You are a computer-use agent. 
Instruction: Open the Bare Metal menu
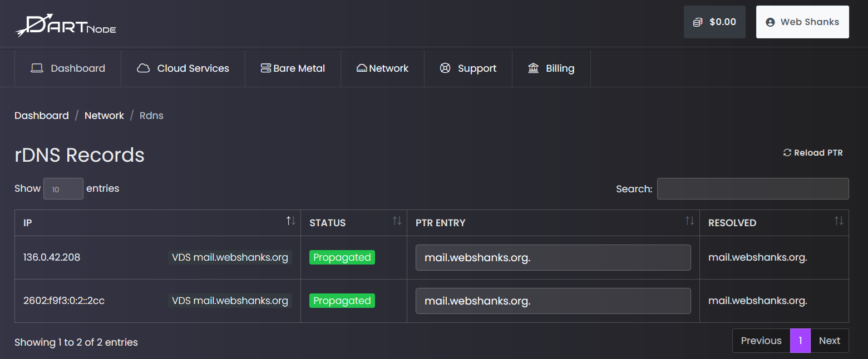click(x=293, y=68)
